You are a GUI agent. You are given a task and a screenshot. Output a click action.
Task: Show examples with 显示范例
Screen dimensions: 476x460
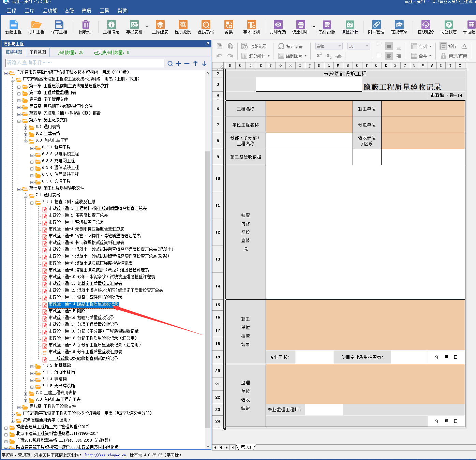(183, 27)
